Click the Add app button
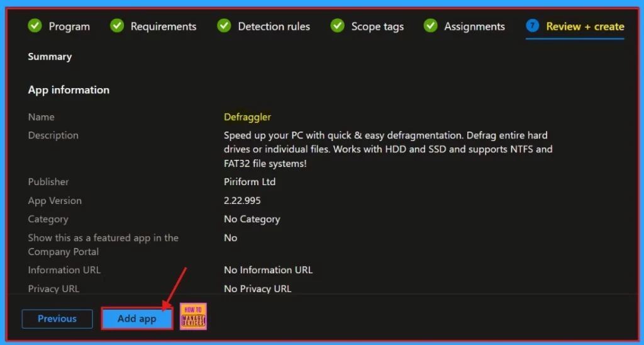 coord(136,319)
